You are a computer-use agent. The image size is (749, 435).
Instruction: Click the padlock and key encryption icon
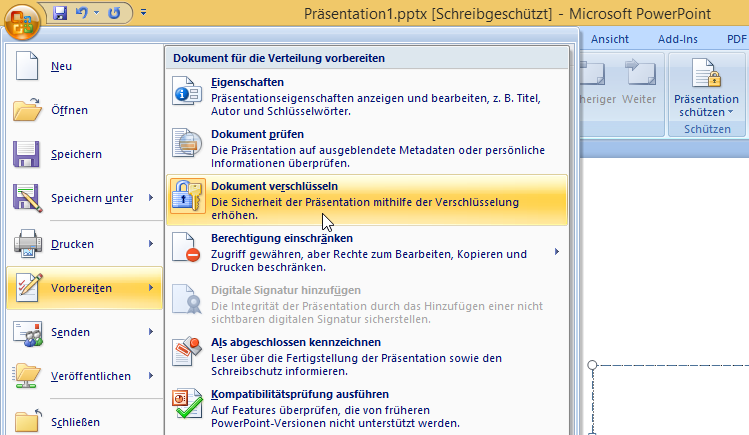(x=188, y=195)
